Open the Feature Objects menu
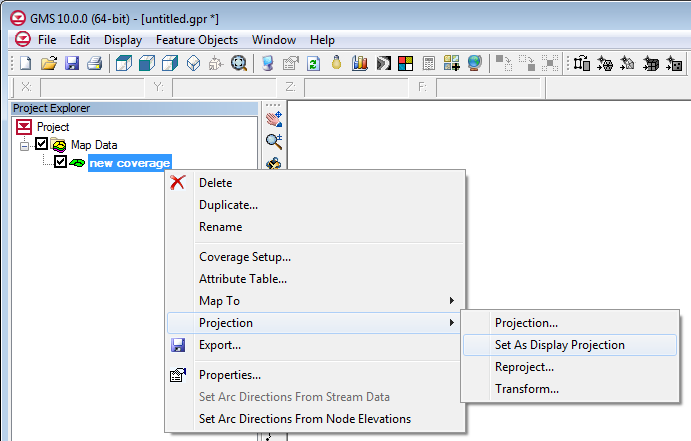Image resolution: width=691 pixels, height=441 pixels. pos(197,40)
